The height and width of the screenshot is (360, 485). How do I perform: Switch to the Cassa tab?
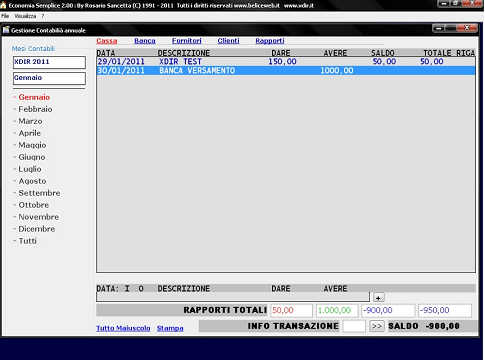coord(107,41)
